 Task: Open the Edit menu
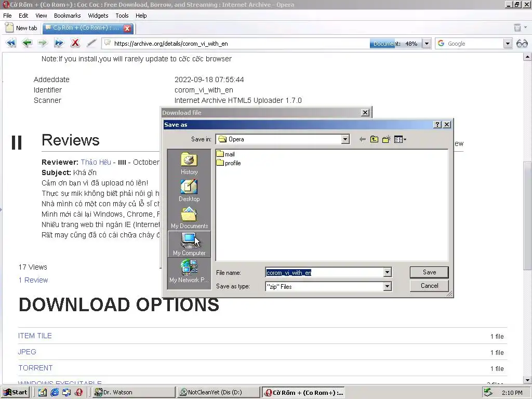pyautogui.click(x=23, y=16)
